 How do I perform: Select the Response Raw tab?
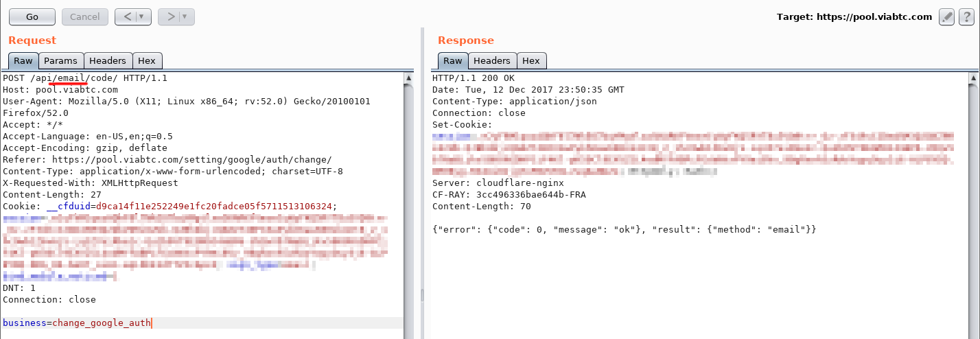(x=453, y=61)
